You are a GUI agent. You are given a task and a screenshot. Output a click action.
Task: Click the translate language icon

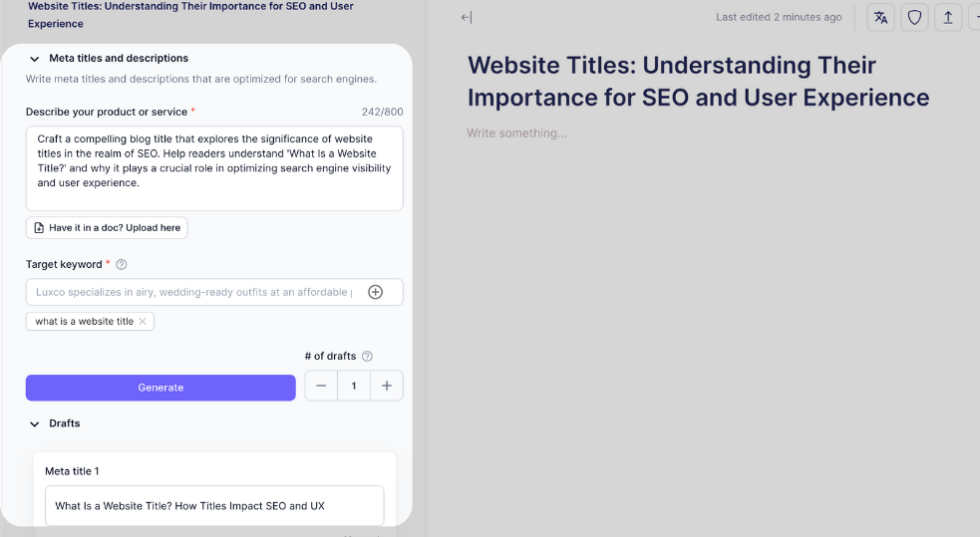point(880,17)
